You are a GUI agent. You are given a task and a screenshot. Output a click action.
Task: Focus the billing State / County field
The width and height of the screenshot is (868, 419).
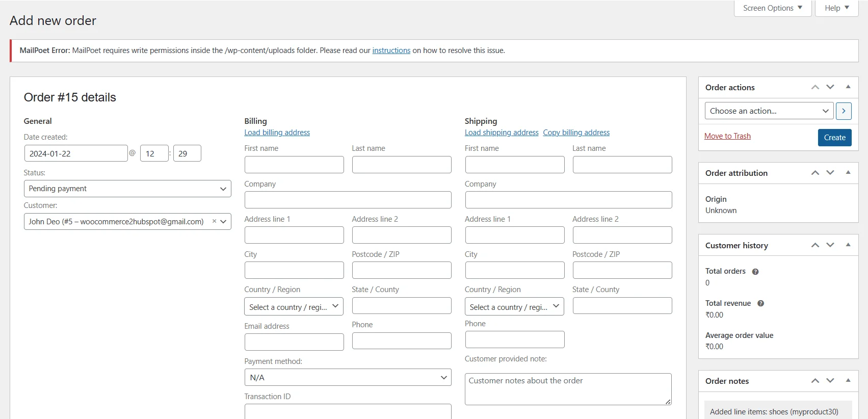[402, 305]
